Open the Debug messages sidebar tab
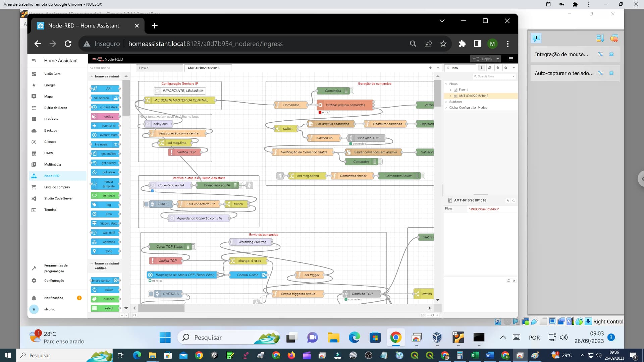The image size is (644, 362). 498,68
